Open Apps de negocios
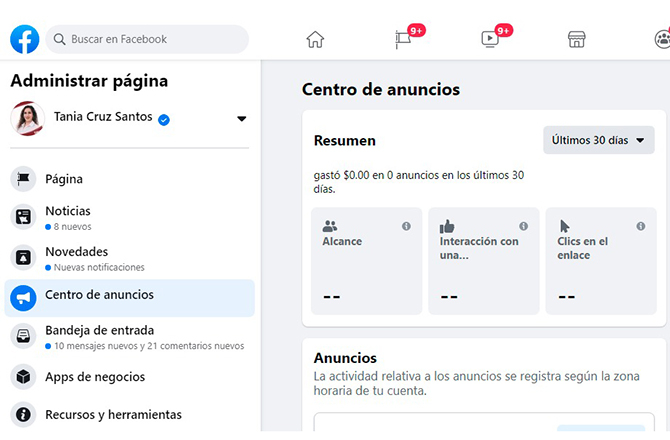670x440 pixels. click(x=95, y=377)
